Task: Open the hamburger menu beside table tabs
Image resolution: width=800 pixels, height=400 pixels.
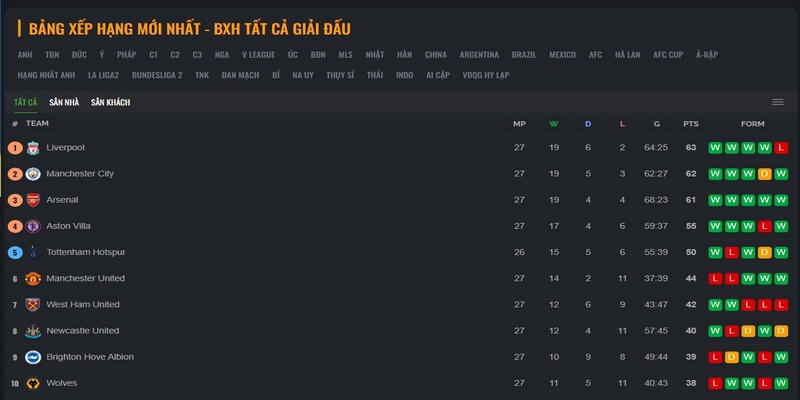Action: pyautogui.click(x=778, y=102)
